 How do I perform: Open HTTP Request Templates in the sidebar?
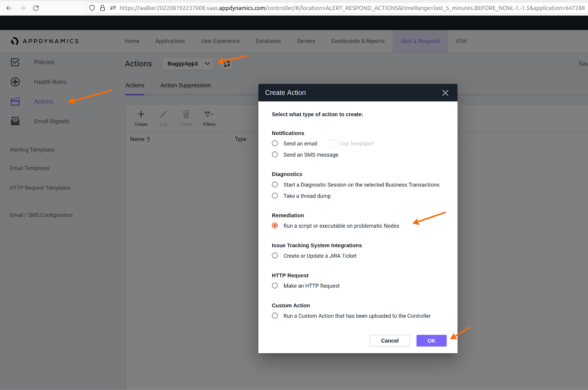click(40, 188)
